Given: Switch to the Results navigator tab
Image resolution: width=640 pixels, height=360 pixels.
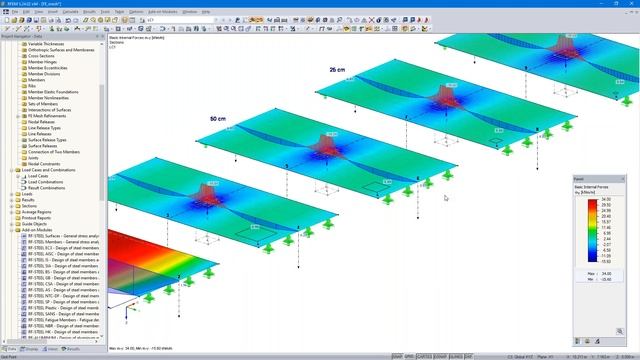Looking at the screenshot, I should (70, 349).
